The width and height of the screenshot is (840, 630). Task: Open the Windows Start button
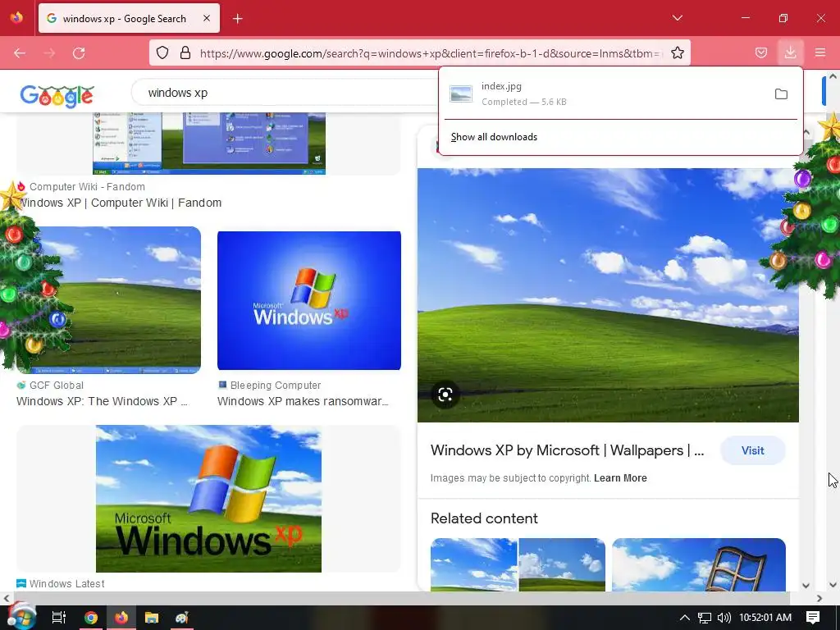(21, 617)
